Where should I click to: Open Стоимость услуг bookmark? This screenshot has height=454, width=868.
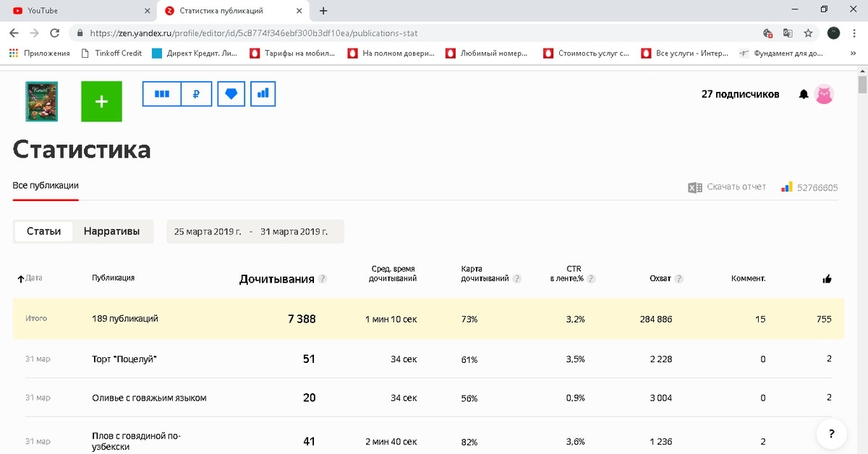tap(587, 53)
